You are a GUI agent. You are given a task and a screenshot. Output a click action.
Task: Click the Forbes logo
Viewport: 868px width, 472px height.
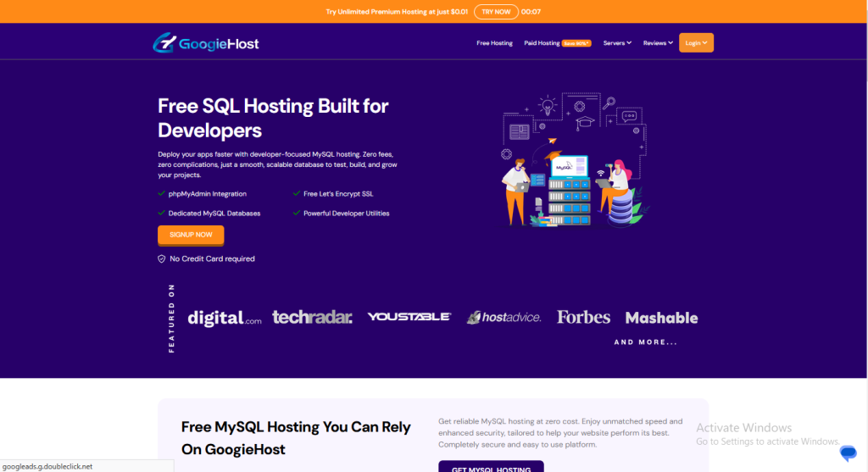coord(583,318)
